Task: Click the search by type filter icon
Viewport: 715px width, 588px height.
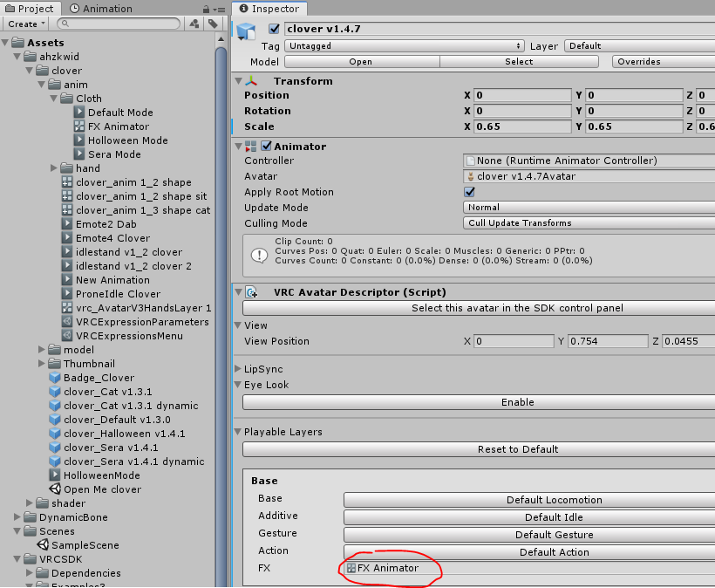Action: 194,24
